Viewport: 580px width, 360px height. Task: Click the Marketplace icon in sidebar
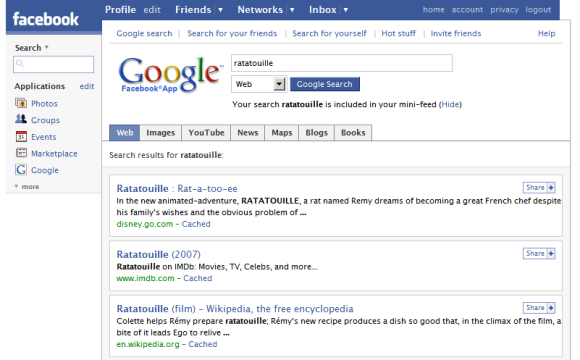pyautogui.click(x=21, y=152)
